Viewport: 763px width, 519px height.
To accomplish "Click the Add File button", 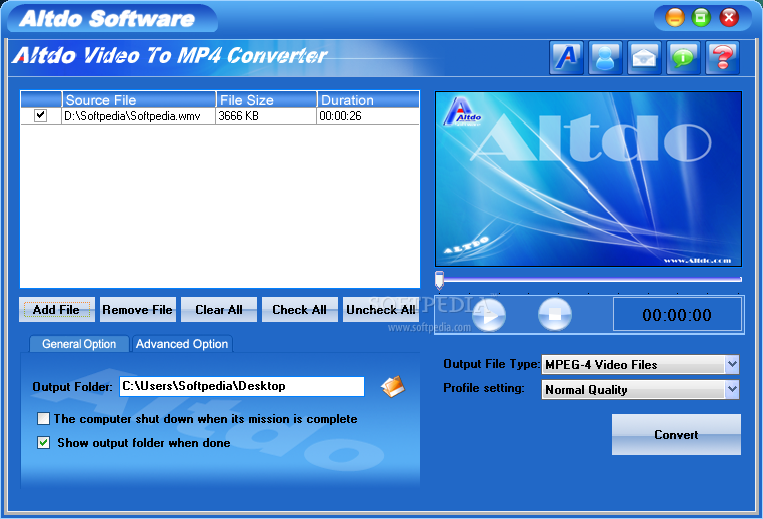I will (x=57, y=309).
